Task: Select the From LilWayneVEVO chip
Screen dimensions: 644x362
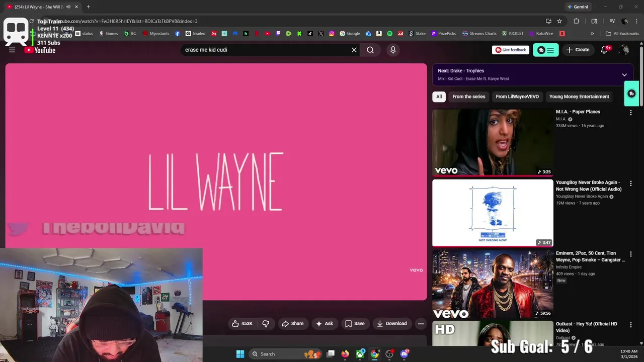Action: [517, 97]
